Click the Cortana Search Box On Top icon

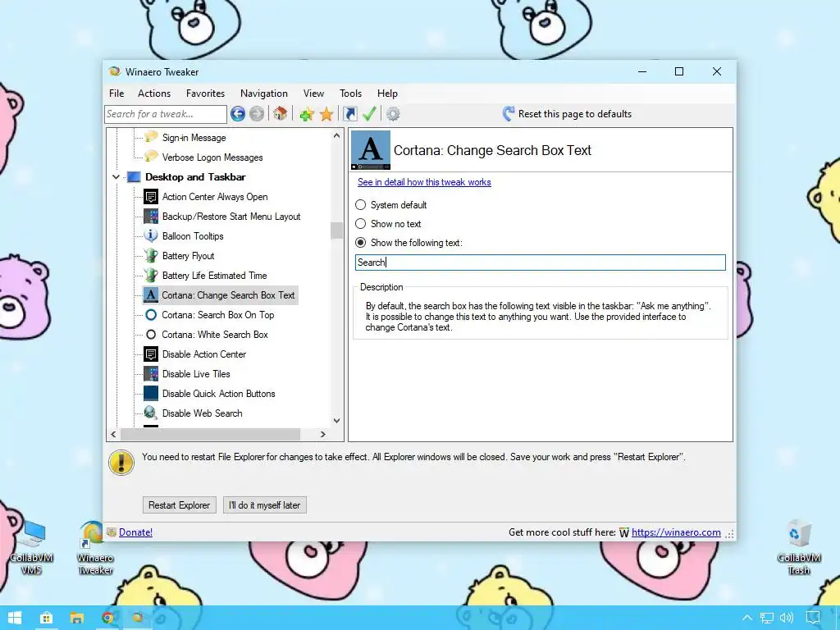(151, 314)
